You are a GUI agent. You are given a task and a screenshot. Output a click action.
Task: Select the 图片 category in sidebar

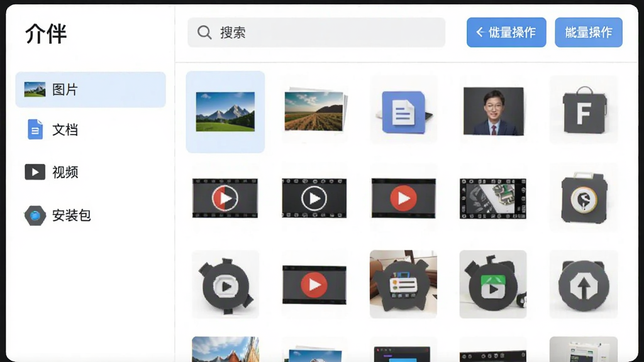(x=91, y=89)
